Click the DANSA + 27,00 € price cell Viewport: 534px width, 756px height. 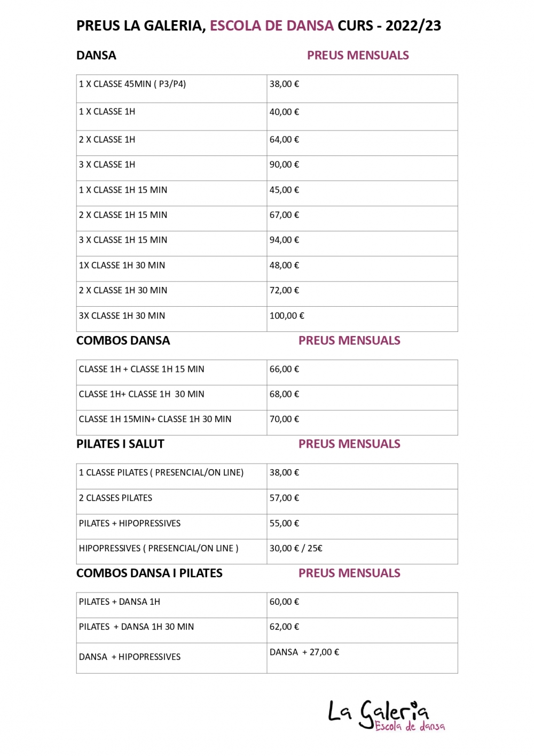click(304, 652)
